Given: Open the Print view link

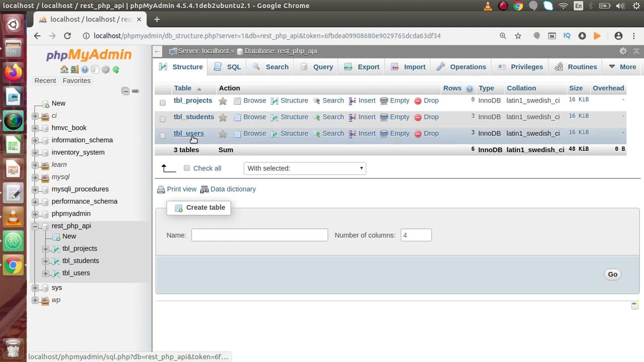Looking at the screenshot, I should [x=177, y=189].
